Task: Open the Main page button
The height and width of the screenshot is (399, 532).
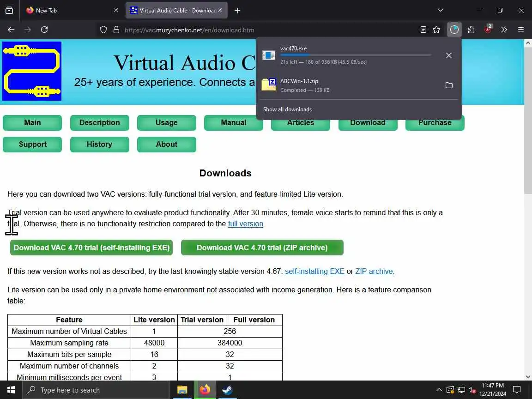Action: 32,122
